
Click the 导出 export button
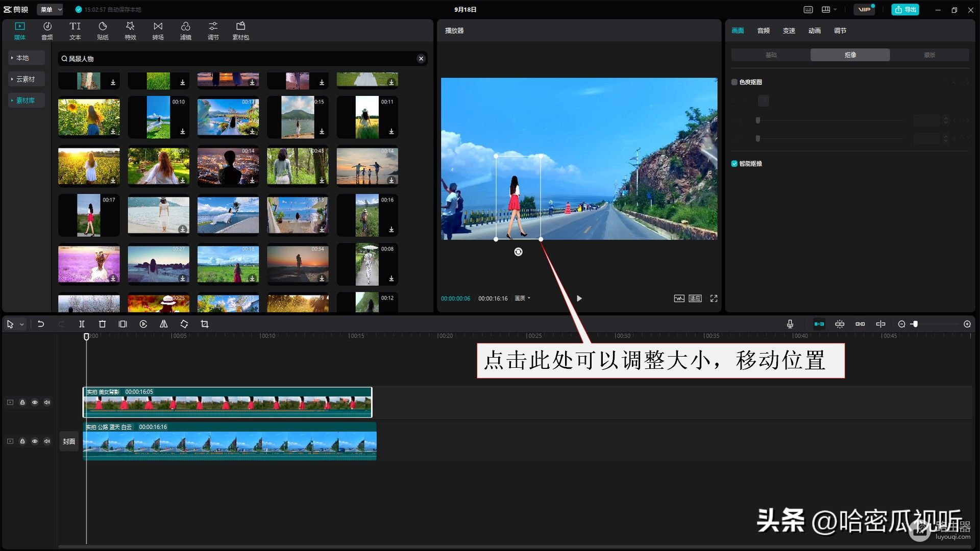pos(905,9)
